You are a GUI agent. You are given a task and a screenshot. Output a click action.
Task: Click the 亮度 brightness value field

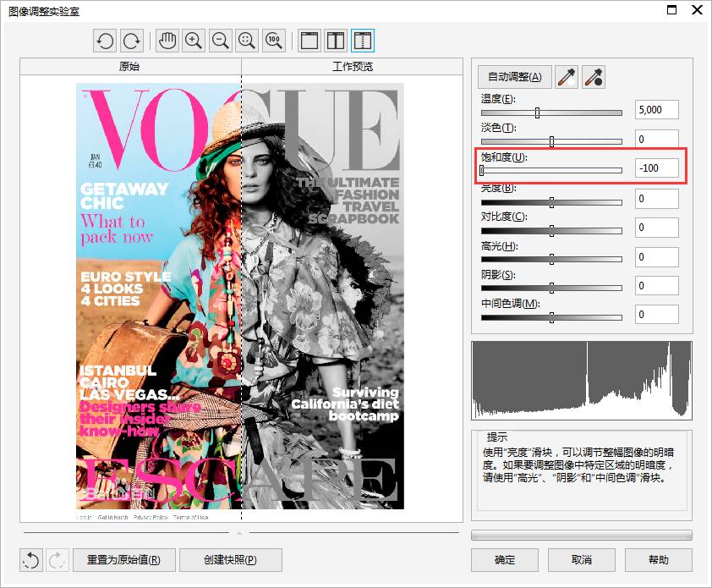click(x=656, y=199)
